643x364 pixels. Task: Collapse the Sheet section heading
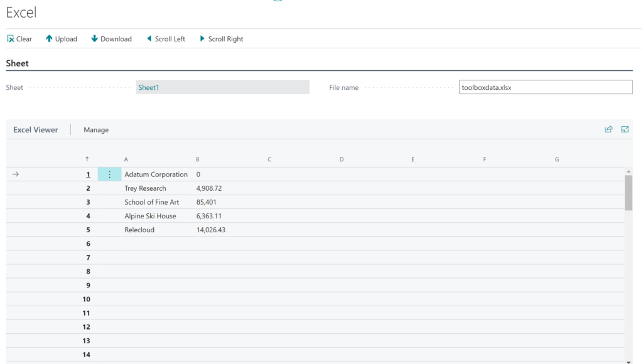pyautogui.click(x=17, y=63)
